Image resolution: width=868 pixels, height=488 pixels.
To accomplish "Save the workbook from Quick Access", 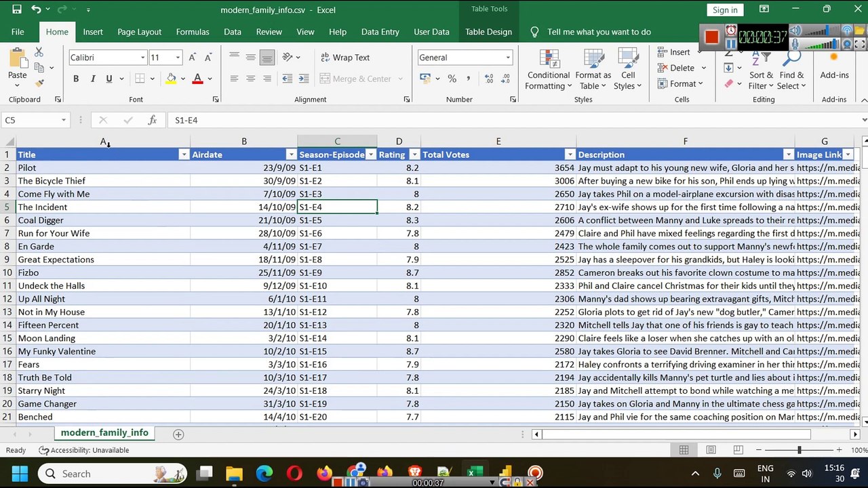I will 17,9.
